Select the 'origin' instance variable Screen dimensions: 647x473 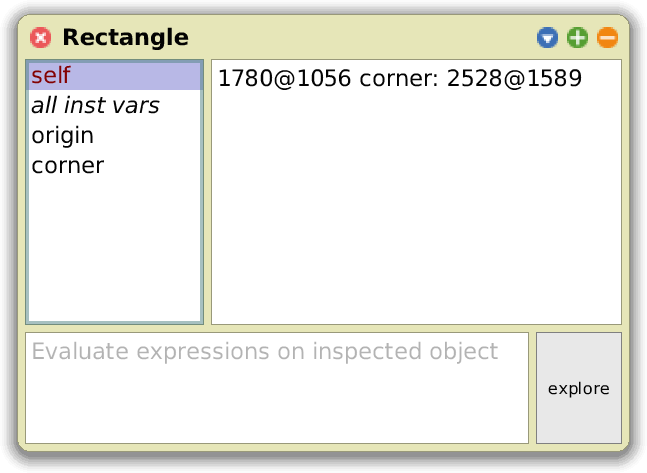coord(62,135)
